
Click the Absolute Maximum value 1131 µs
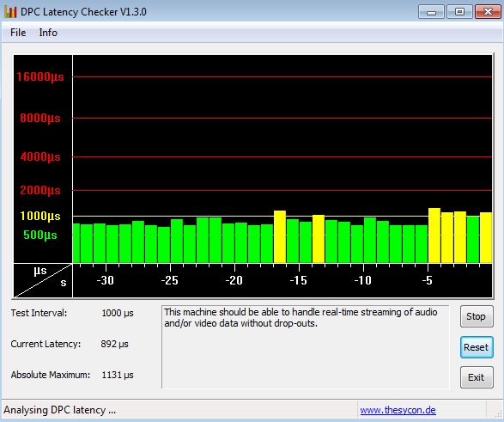point(118,375)
